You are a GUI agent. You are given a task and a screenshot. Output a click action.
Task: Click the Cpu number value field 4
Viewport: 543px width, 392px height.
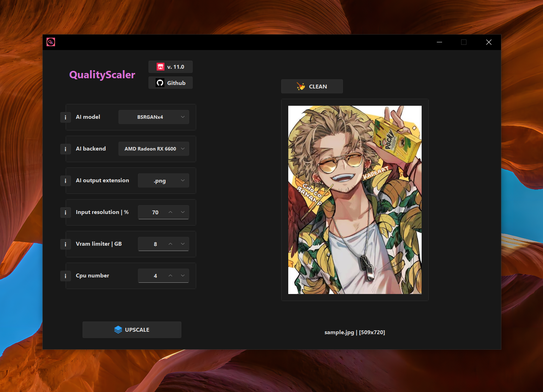coord(155,276)
